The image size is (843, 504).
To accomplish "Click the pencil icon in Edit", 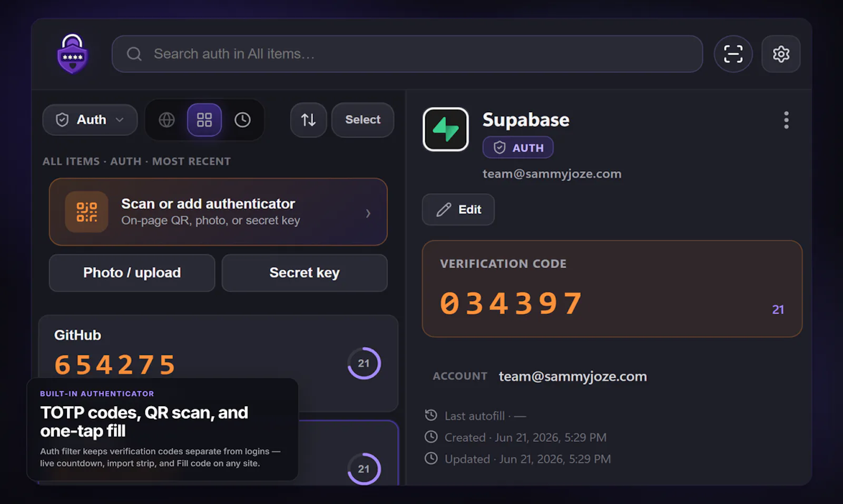I will 444,210.
